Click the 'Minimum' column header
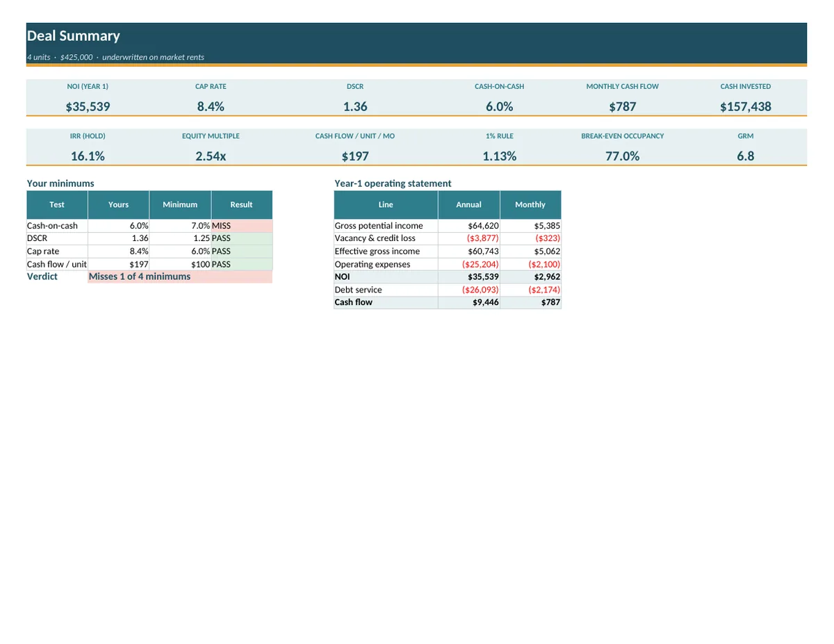This screenshot has height=644, width=834. coord(180,205)
